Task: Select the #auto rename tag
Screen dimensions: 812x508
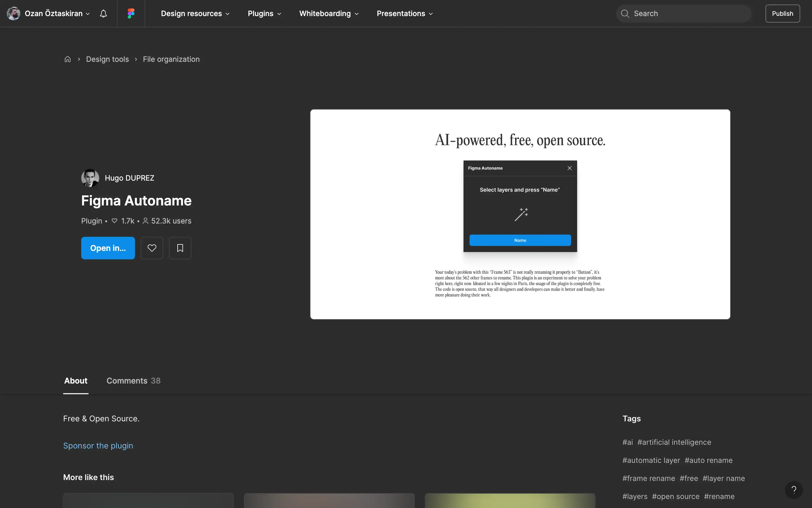Action: (x=708, y=460)
